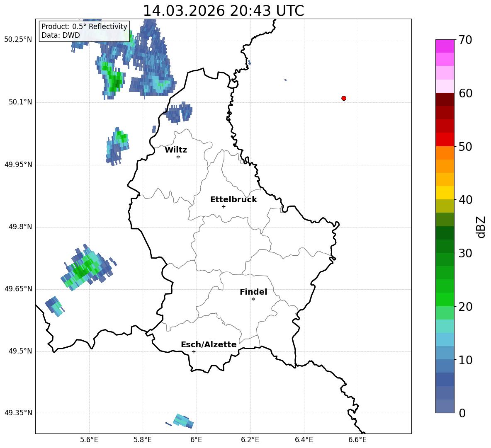This screenshot has height=448, width=491.
Task: Click the Product: 0.5° Reflectivity text
Action: (x=84, y=26)
